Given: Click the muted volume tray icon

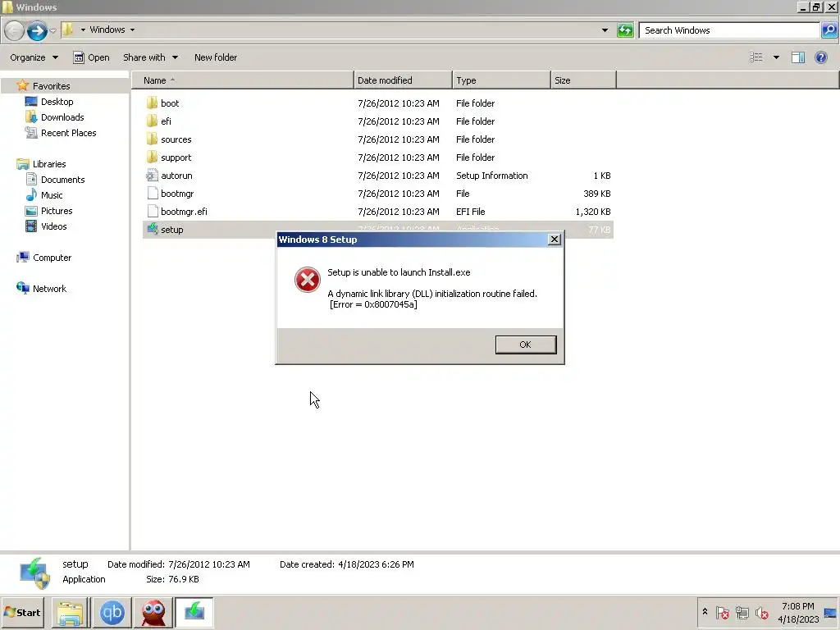Looking at the screenshot, I should point(762,612).
